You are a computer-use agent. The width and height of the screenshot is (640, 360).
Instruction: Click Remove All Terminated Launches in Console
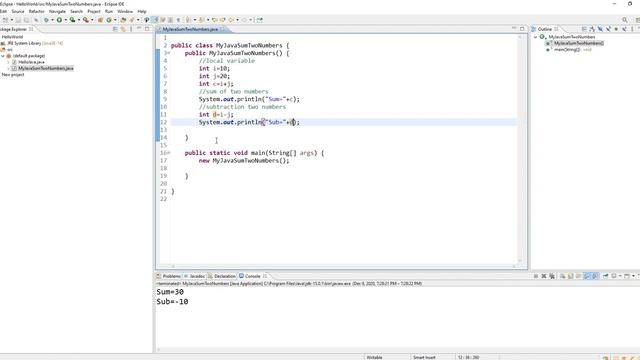coord(552,276)
